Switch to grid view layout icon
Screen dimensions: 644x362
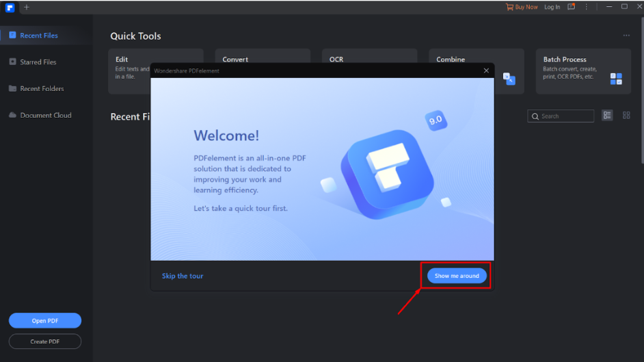click(x=626, y=116)
